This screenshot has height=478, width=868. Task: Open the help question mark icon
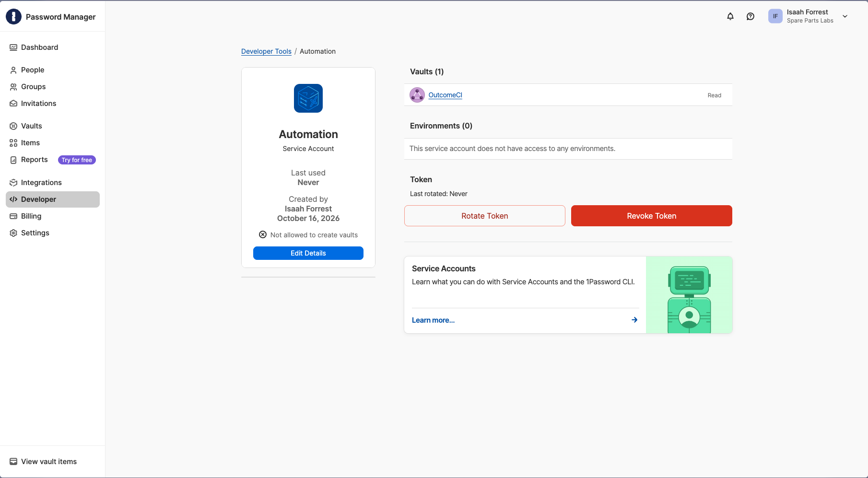point(751,16)
